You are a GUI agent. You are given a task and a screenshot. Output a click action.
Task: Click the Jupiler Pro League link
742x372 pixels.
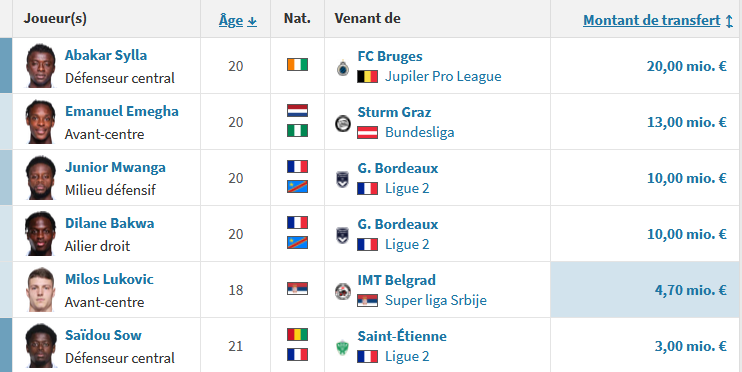click(x=443, y=77)
